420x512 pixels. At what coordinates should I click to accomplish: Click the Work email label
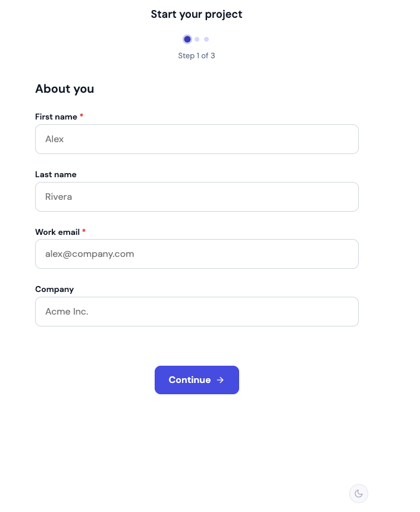coord(58,232)
